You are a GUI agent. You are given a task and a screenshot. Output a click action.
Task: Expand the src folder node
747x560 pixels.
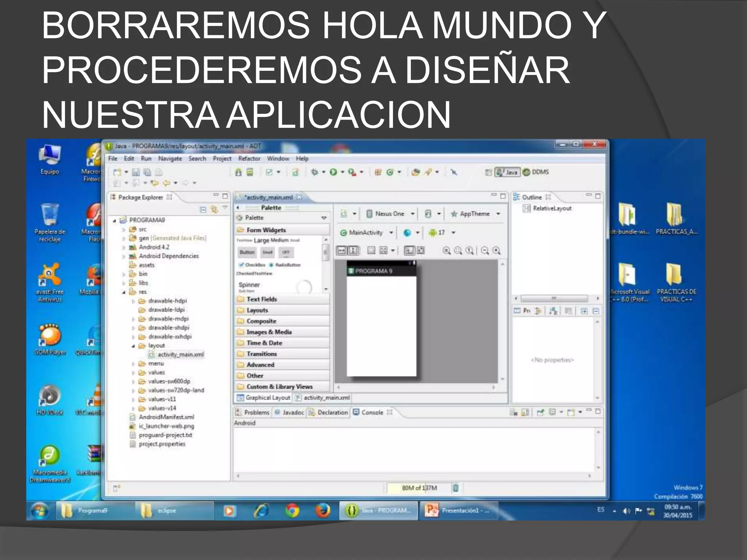click(124, 229)
